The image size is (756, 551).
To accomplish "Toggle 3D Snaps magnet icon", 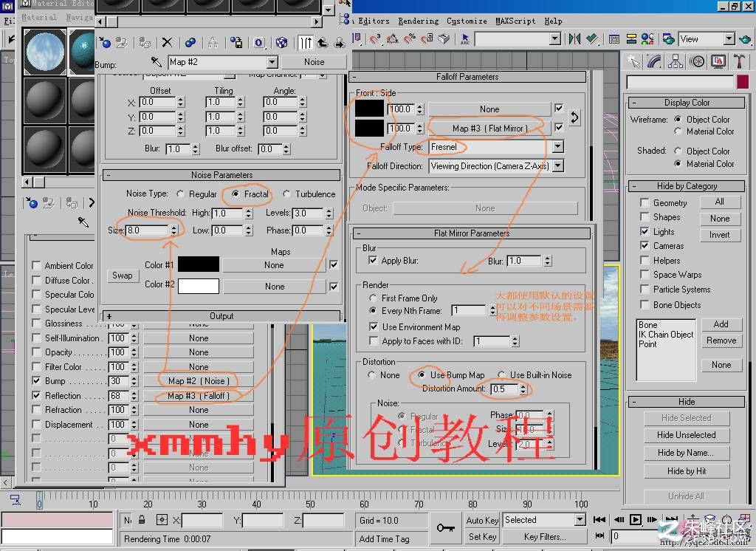I will 375,39.
